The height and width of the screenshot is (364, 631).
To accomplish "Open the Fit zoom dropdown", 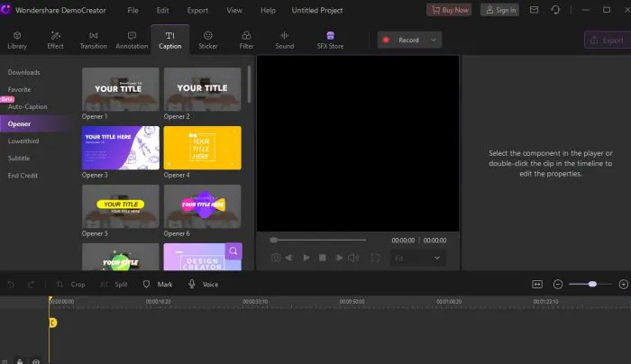I will (x=417, y=259).
